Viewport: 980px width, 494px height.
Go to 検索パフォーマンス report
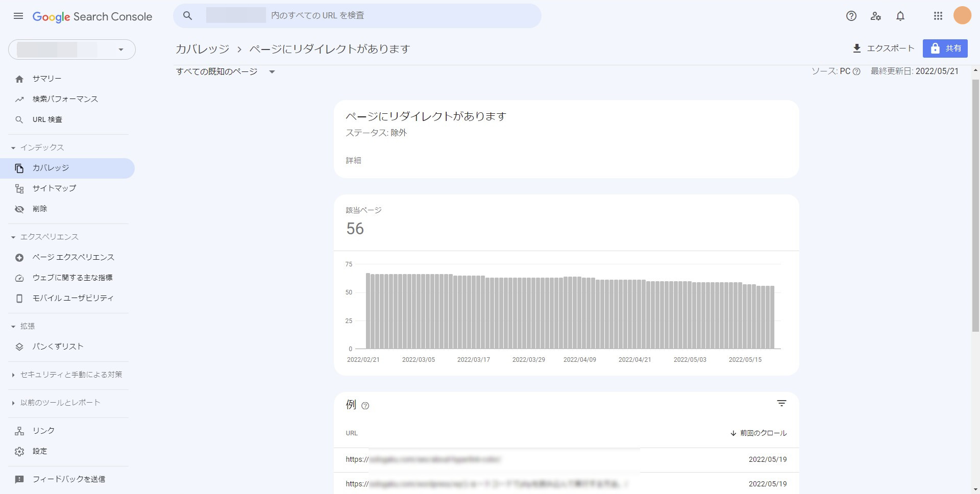point(65,99)
